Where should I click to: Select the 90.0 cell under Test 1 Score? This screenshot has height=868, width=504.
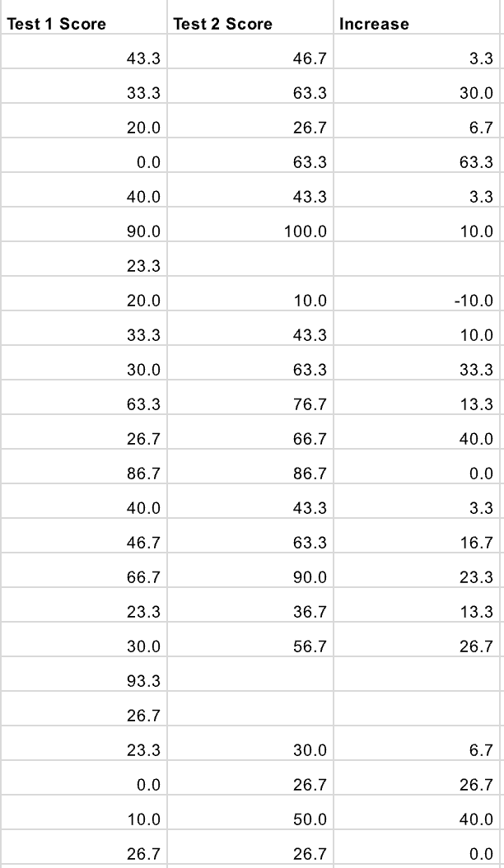point(143,231)
